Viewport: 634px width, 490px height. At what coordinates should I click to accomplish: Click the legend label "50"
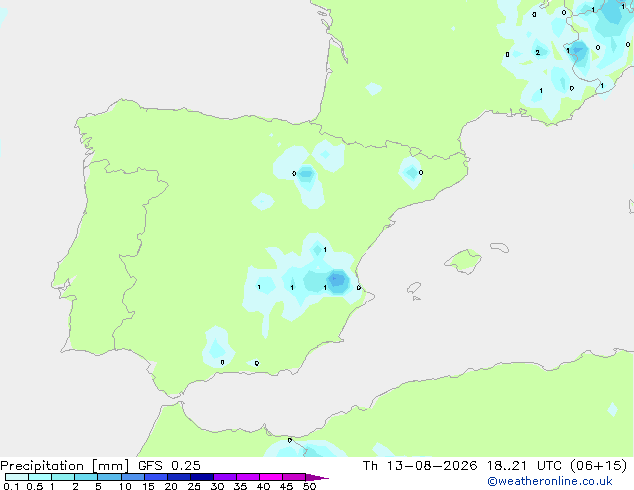309,486
